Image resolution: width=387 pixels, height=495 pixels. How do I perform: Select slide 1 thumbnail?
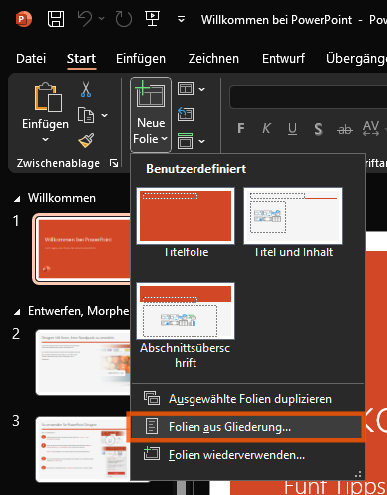point(82,249)
